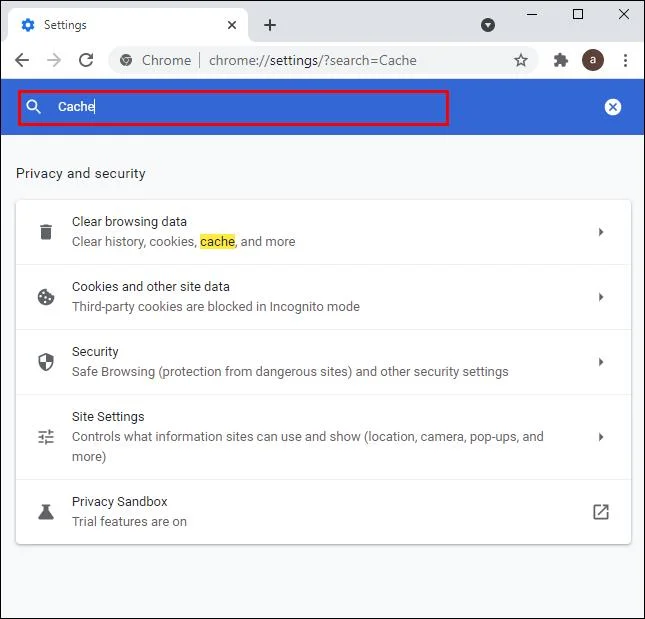Open Security settings
Image resolution: width=645 pixels, height=619 pixels.
click(x=323, y=362)
